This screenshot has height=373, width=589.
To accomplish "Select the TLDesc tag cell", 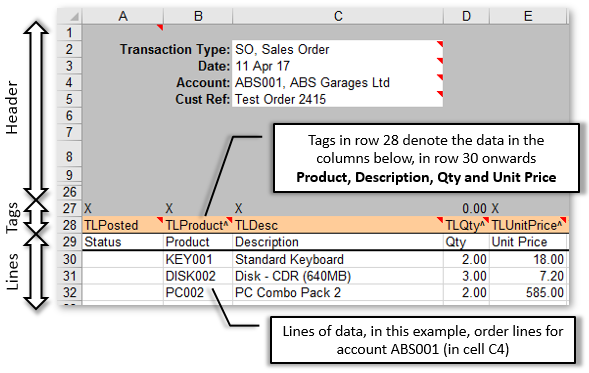I will [338, 225].
